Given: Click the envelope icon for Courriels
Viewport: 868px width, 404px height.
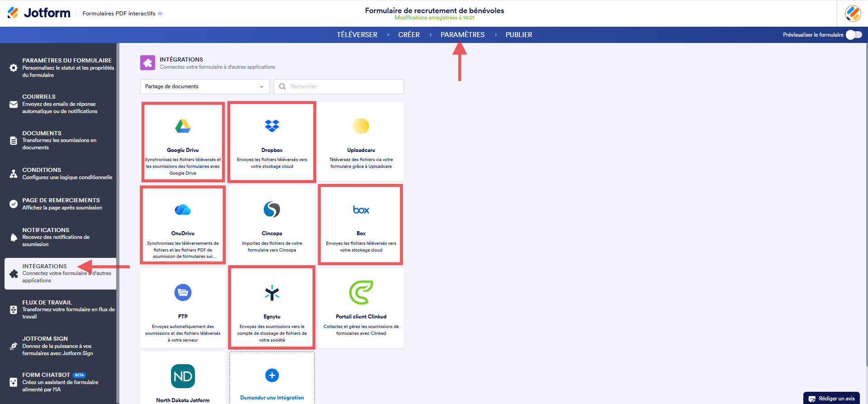Looking at the screenshot, I should (x=14, y=105).
